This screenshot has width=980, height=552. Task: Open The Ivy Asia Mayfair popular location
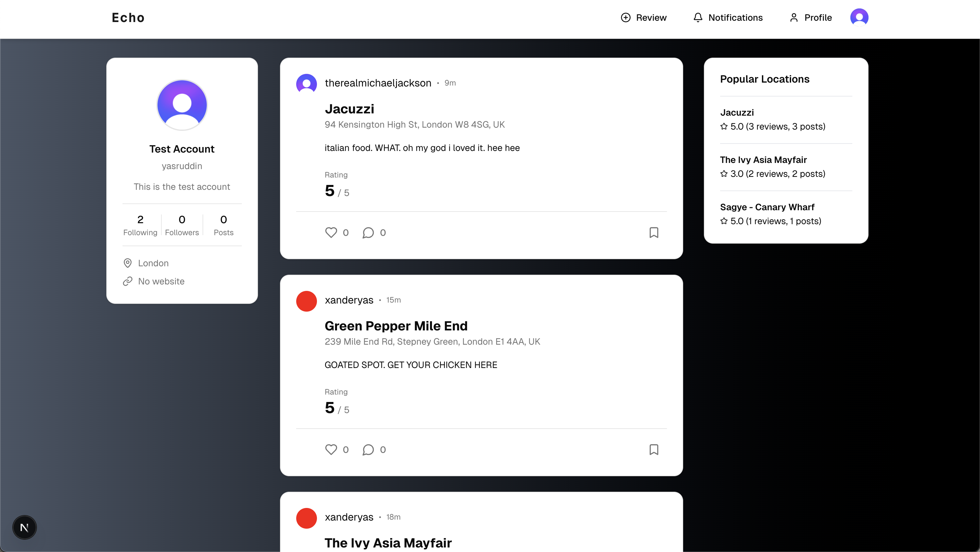point(763,160)
